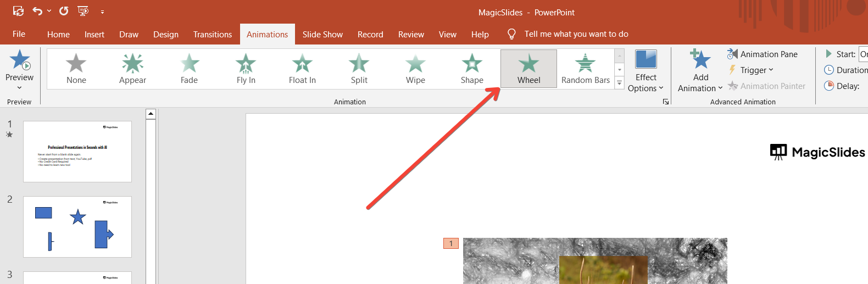The image size is (868, 284).
Task: Select the picture on the slide
Action: coord(595,261)
